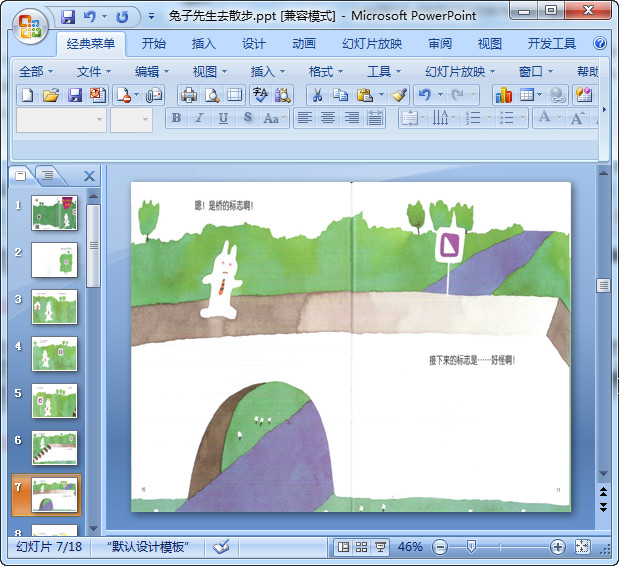Center the text alignment
This screenshot has height=566, width=619.
click(x=328, y=118)
